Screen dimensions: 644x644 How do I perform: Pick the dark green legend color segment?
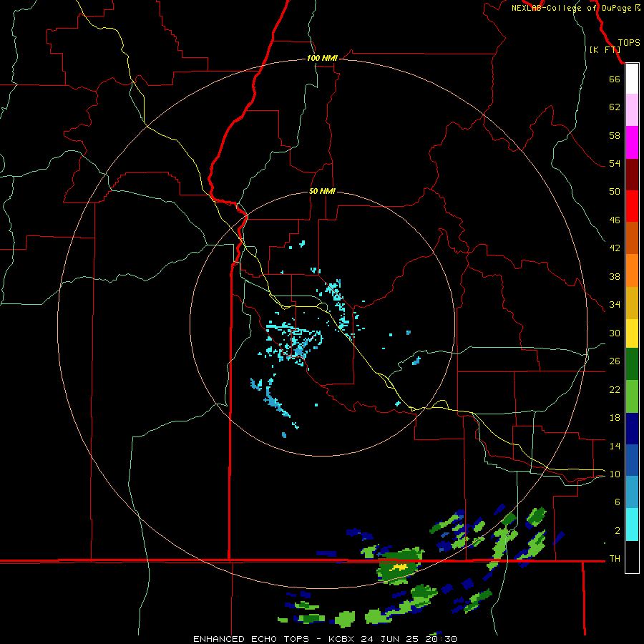point(632,364)
